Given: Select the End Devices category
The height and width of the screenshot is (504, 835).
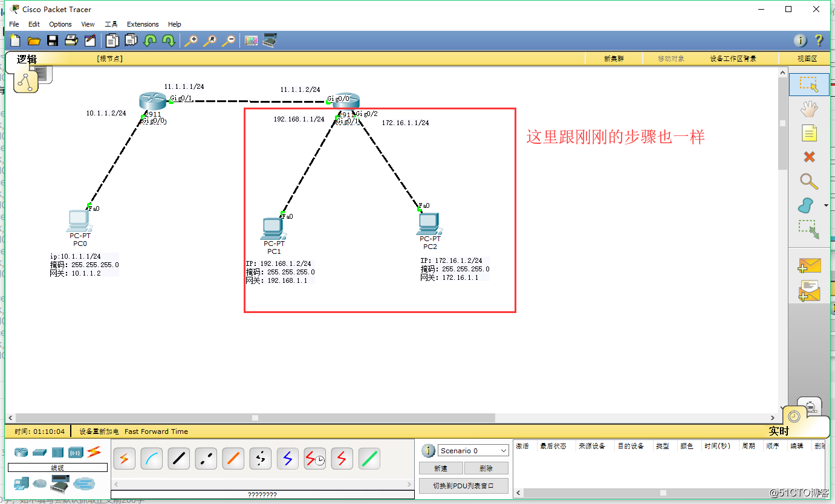Looking at the screenshot, I should 21,483.
